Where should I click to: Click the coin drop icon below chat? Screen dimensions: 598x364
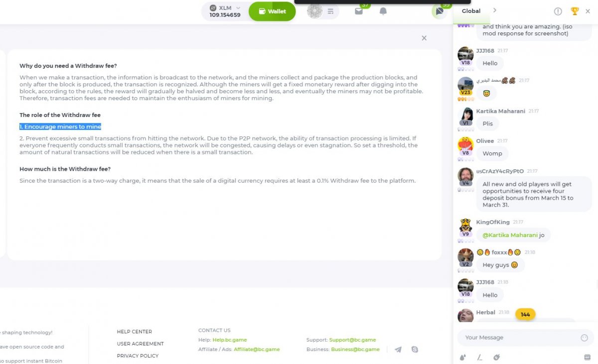[496, 357]
